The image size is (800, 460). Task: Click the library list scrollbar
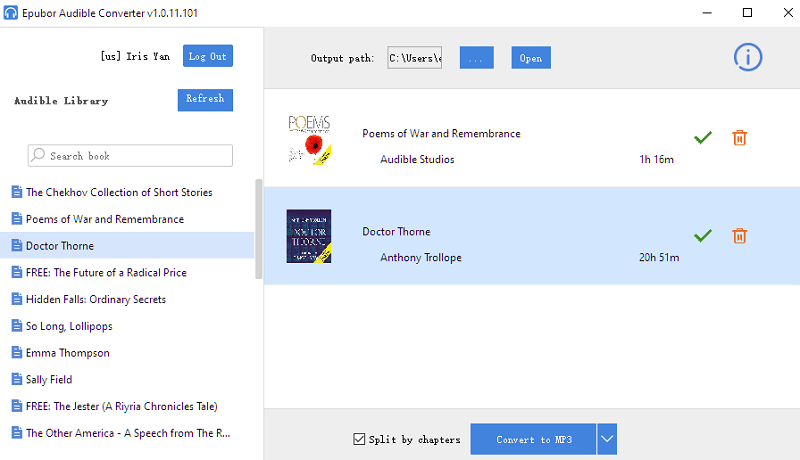pyautogui.click(x=259, y=229)
